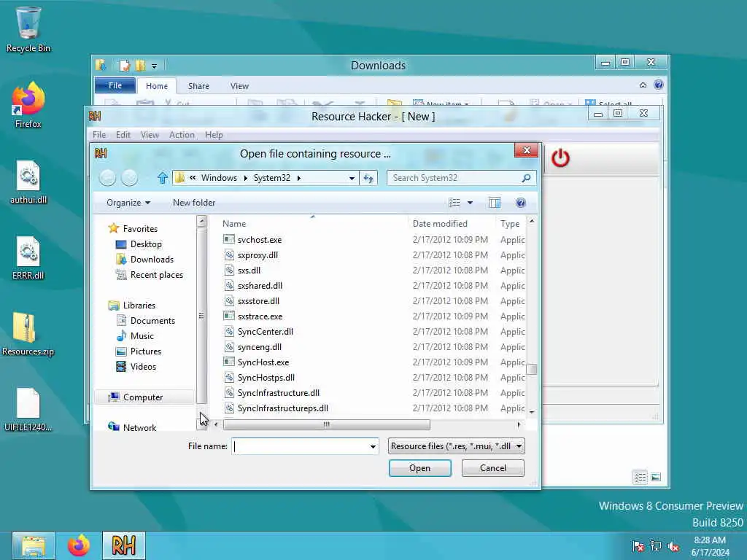Switch to View tab in Downloads window
The height and width of the screenshot is (560, 747).
tap(239, 86)
